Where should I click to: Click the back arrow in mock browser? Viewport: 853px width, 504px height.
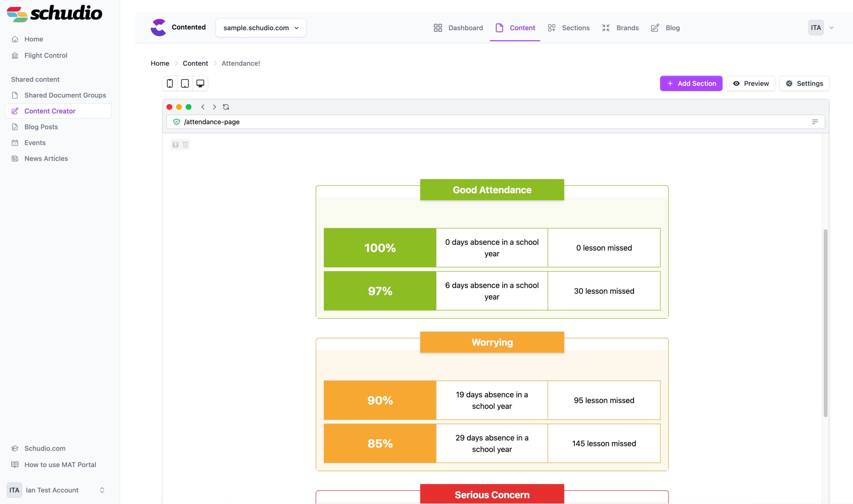[203, 107]
